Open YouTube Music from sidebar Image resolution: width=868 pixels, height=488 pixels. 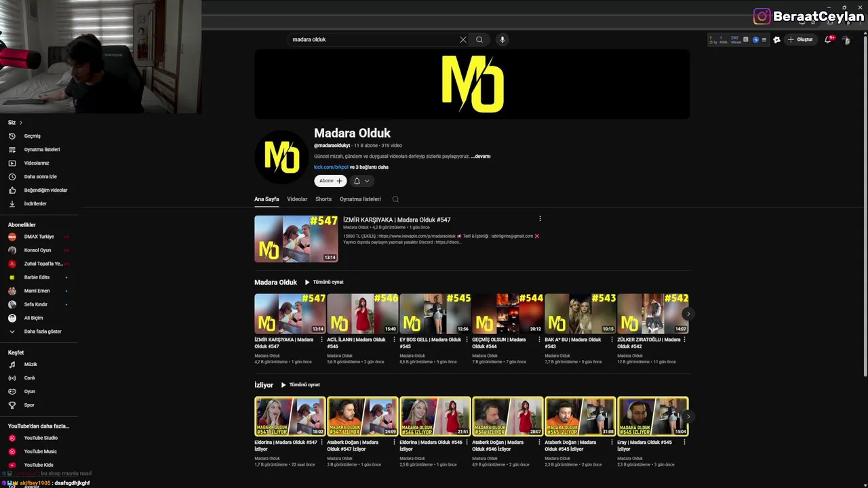39,451
